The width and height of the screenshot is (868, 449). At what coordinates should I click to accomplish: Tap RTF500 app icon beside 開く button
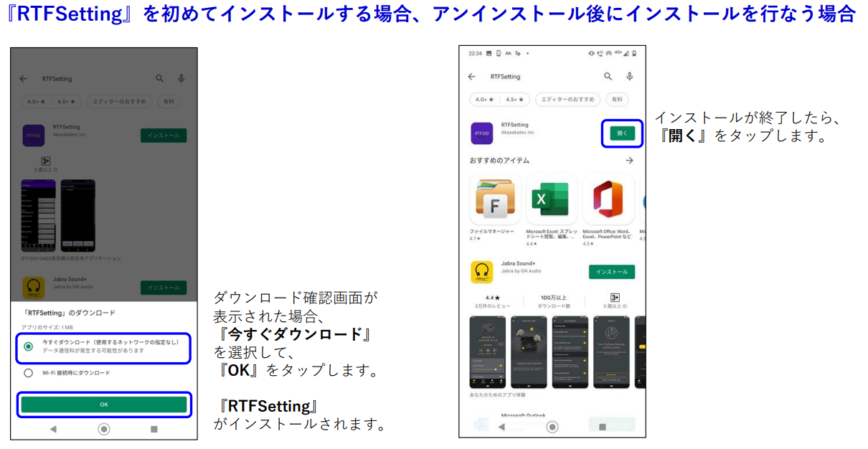click(482, 133)
